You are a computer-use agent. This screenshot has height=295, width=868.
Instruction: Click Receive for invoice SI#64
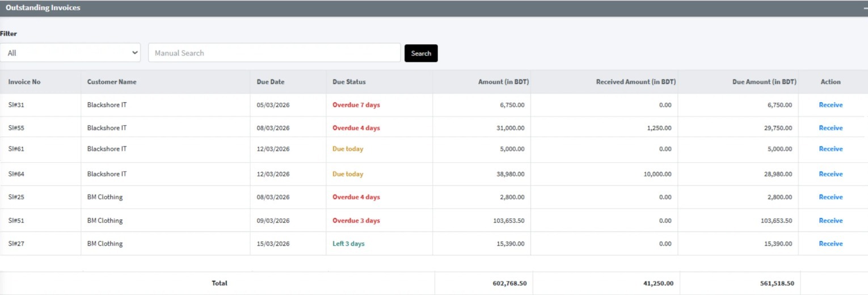point(831,174)
